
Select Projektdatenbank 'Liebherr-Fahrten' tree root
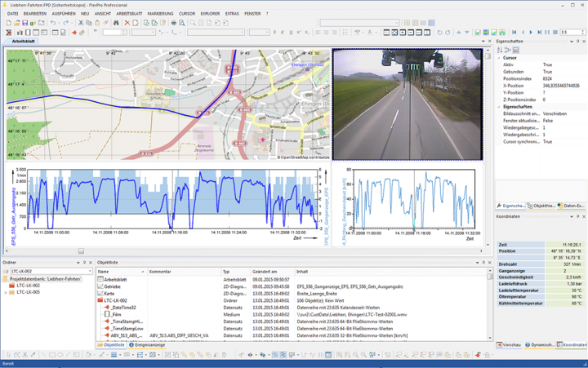click(42, 279)
